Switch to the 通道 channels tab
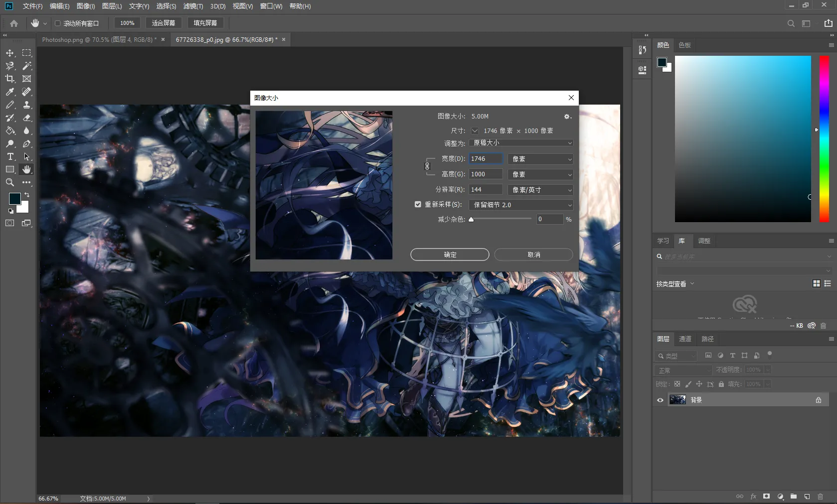The width and height of the screenshot is (837, 504). click(x=685, y=339)
